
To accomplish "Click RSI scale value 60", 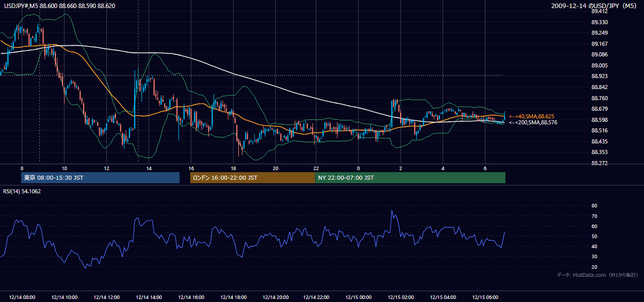I will (x=594, y=226).
